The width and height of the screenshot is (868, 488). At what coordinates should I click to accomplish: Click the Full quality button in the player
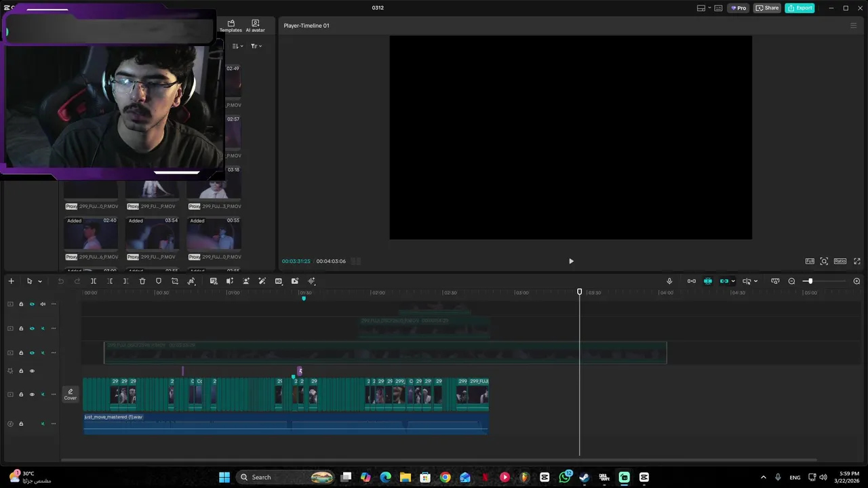coord(810,261)
